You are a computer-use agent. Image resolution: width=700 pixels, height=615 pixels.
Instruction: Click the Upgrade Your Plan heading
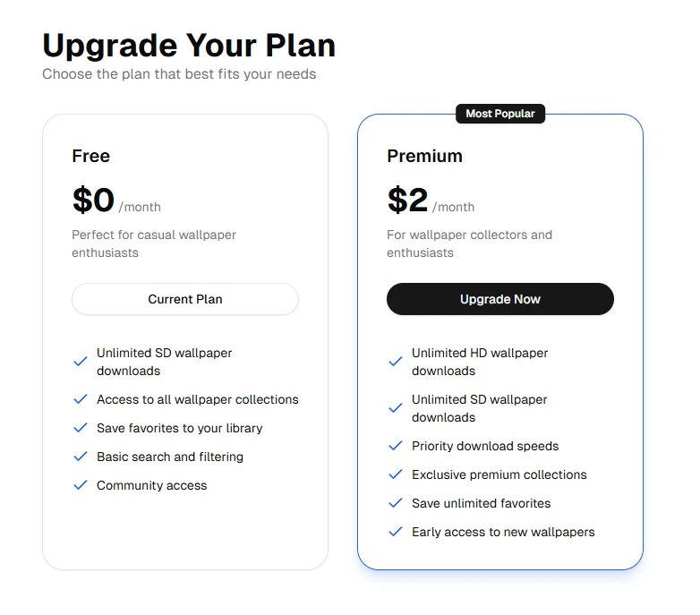(189, 45)
